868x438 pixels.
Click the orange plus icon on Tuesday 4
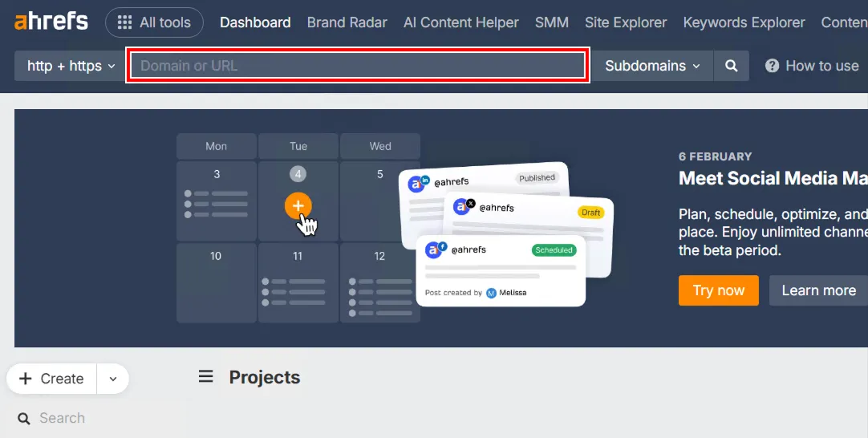[x=298, y=206]
